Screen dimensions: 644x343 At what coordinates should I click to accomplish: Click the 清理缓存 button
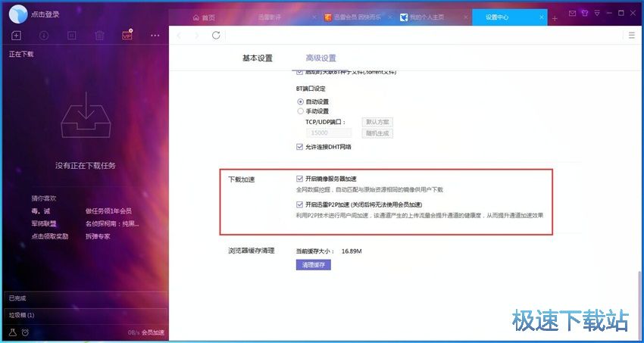click(x=314, y=265)
